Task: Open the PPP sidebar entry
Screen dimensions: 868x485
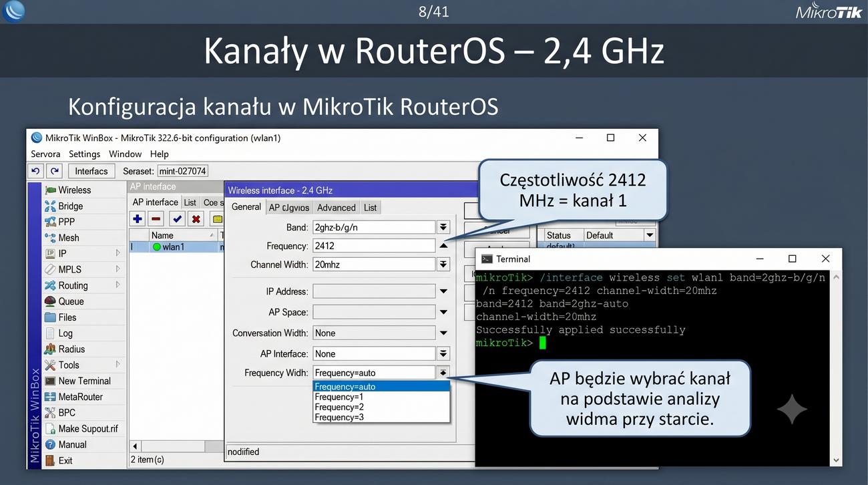Action: (59, 222)
